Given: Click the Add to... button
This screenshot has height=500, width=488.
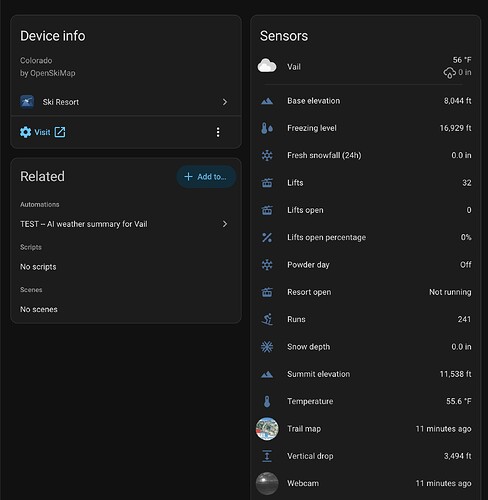Looking at the screenshot, I should (206, 177).
